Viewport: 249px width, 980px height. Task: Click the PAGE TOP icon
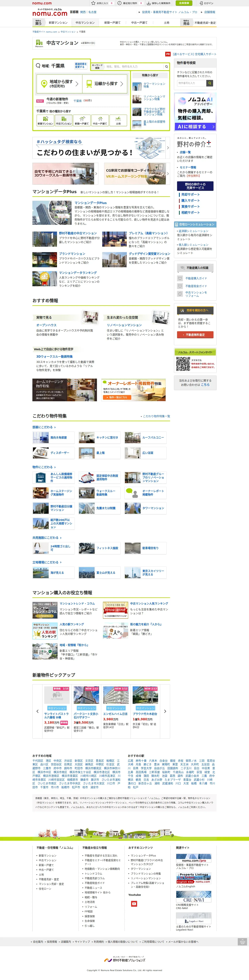tap(243, 942)
